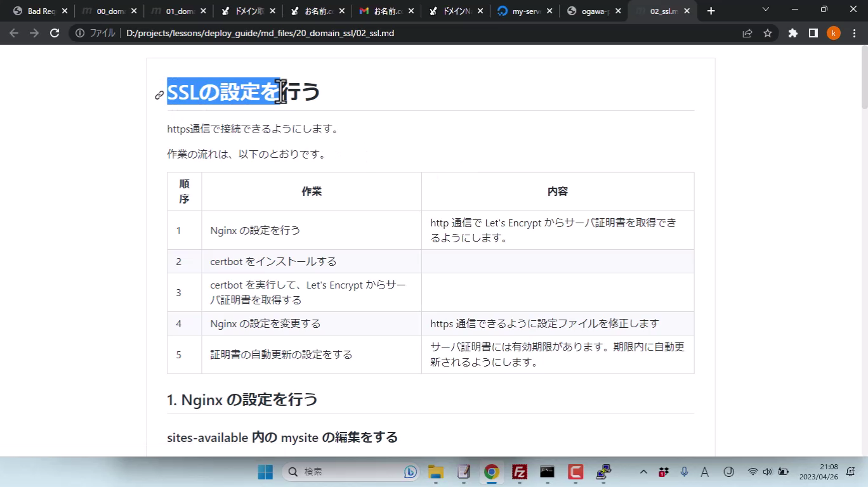
Task: Bookmark this page with the star icon
Action: (768, 33)
